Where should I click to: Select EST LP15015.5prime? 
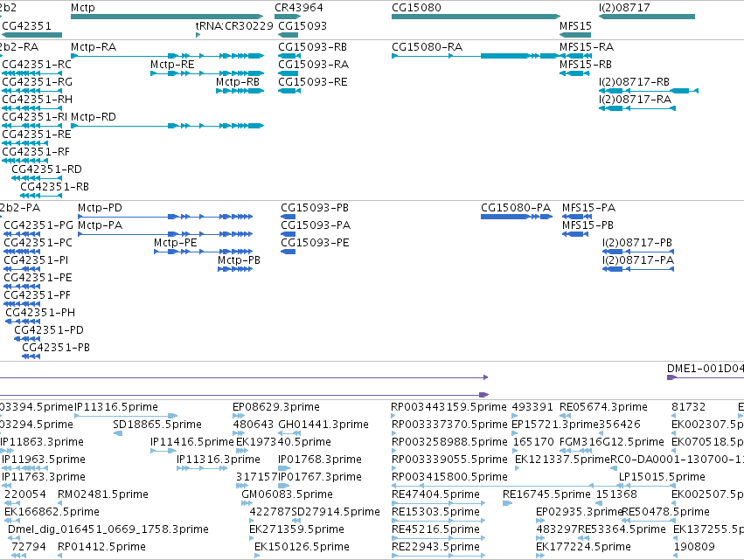pos(662,476)
